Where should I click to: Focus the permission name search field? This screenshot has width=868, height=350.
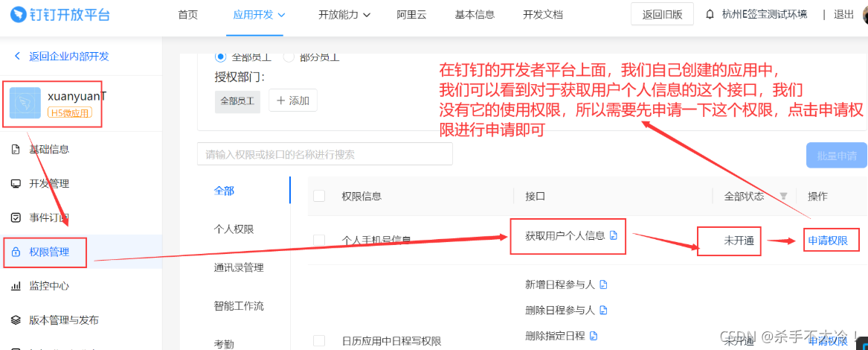(325, 154)
